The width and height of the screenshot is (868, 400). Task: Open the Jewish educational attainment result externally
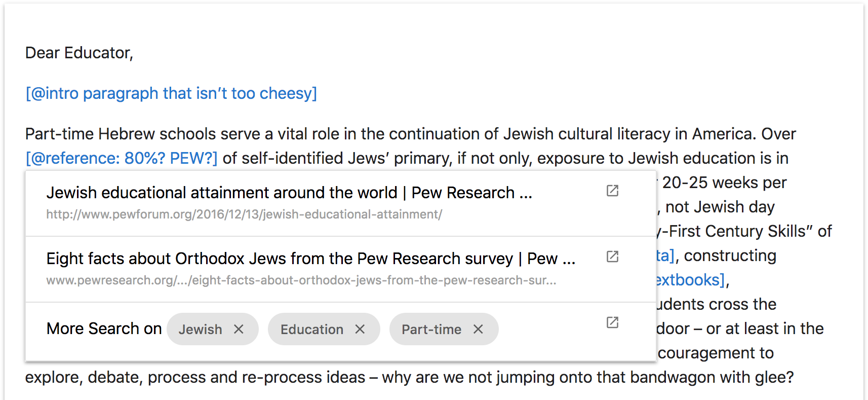[x=612, y=191]
